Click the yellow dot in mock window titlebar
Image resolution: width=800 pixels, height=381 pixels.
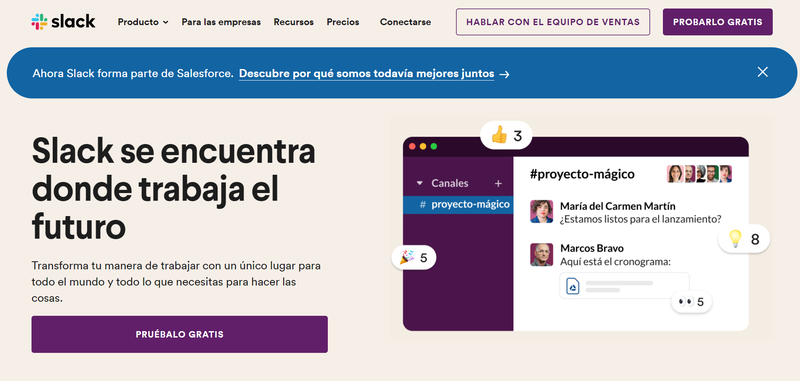click(x=423, y=146)
